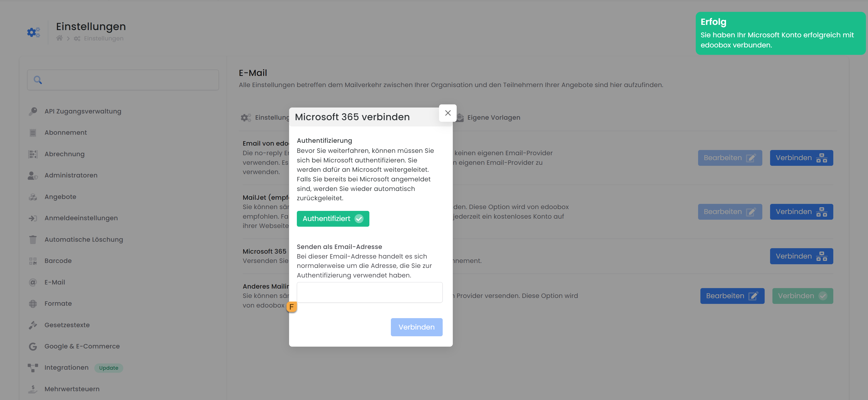
Task: Open the Eigene Vorlagen tab
Action: click(493, 118)
